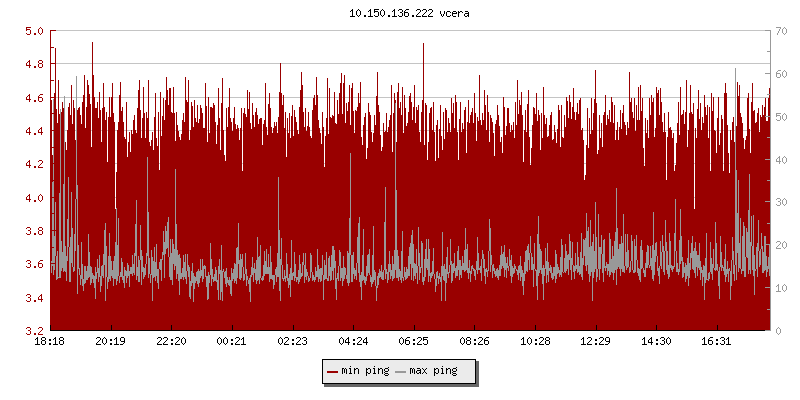Click the 5.0 value on left axis
Screen dimensions: 800x400
(x=34, y=31)
